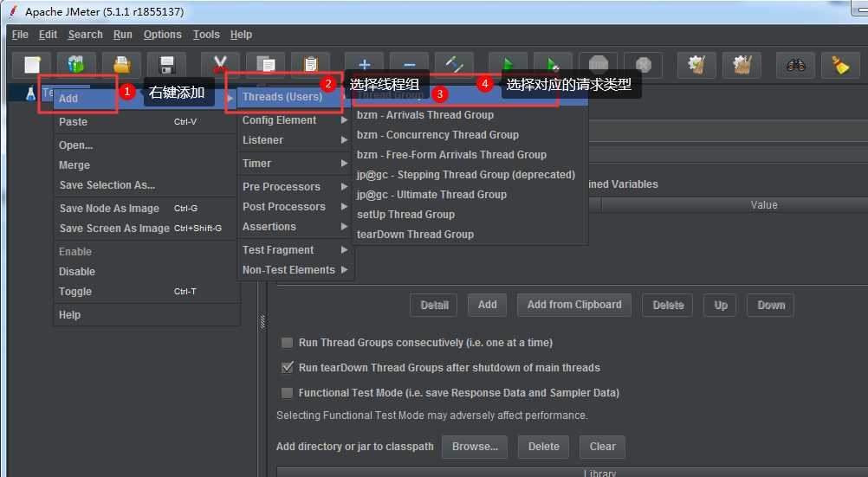Click the New test plan toolbar icon
Viewport: 868px width, 477px height.
[x=31, y=65]
